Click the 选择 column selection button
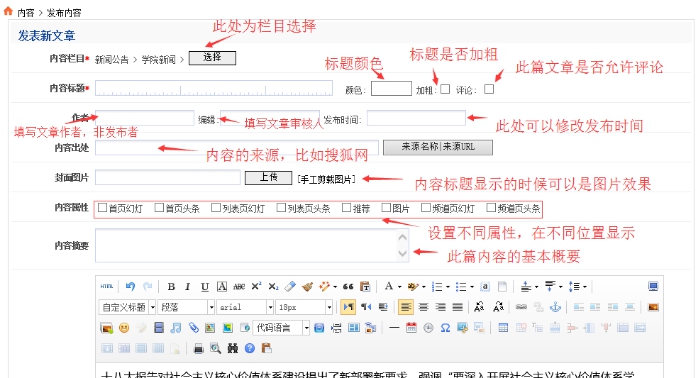The width and height of the screenshot is (698, 378). (212, 58)
